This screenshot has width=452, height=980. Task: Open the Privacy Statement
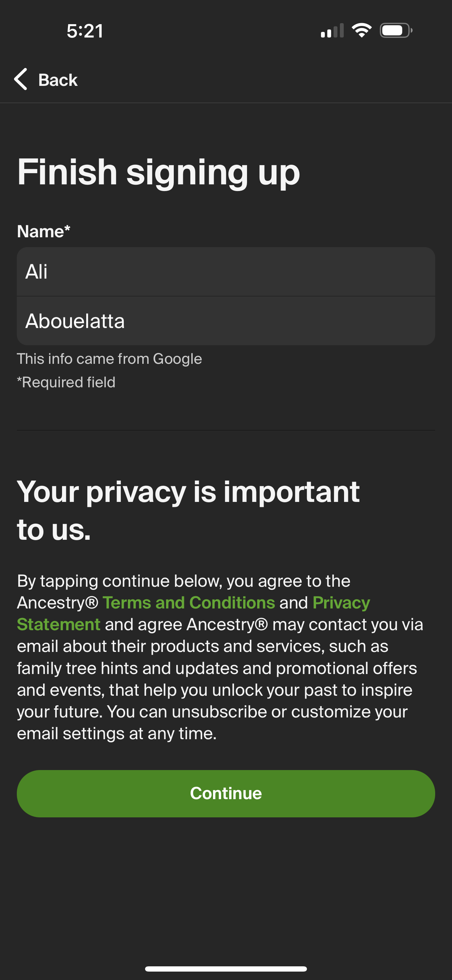pos(58,624)
